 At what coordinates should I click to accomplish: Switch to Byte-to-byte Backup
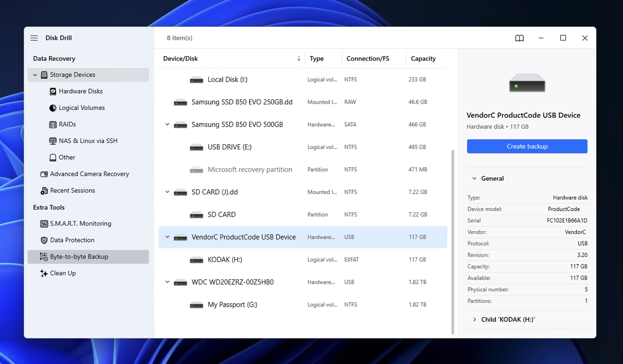(x=79, y=256)
